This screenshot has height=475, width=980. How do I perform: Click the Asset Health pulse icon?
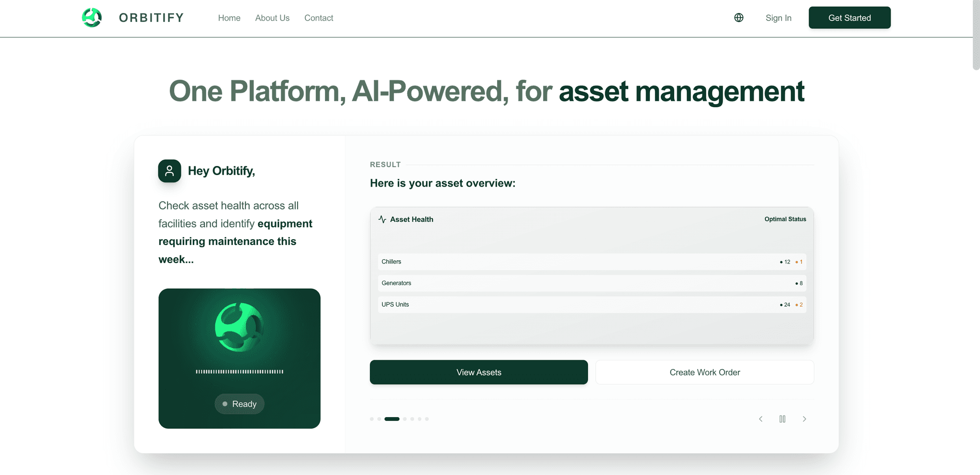[x=382, y=219]
